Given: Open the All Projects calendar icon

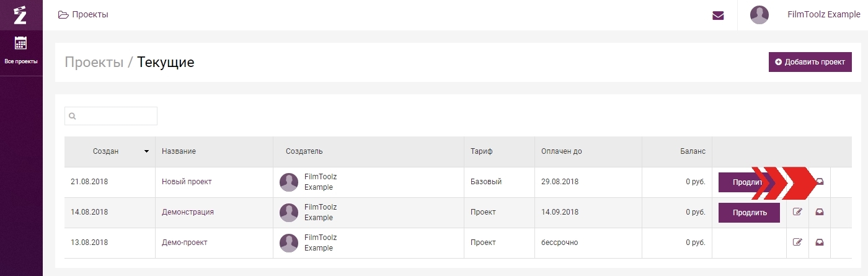Looking at the screenshot, I should pos(21,43).
